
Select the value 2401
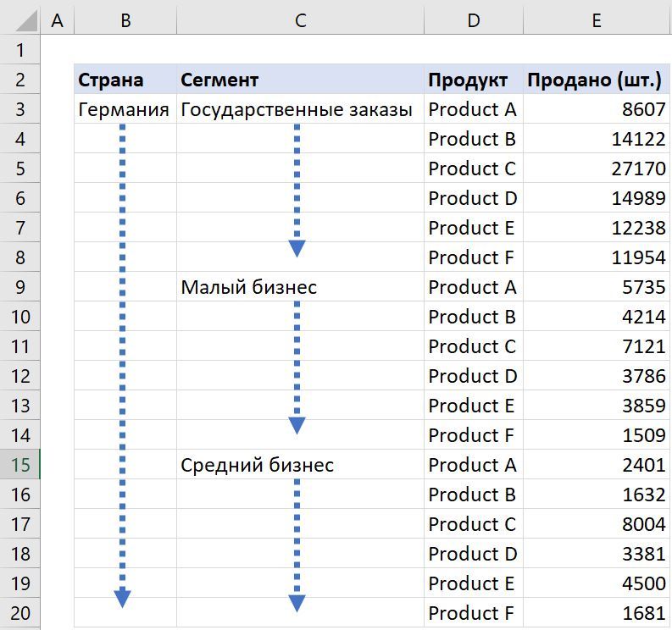(x=597, y=465)
